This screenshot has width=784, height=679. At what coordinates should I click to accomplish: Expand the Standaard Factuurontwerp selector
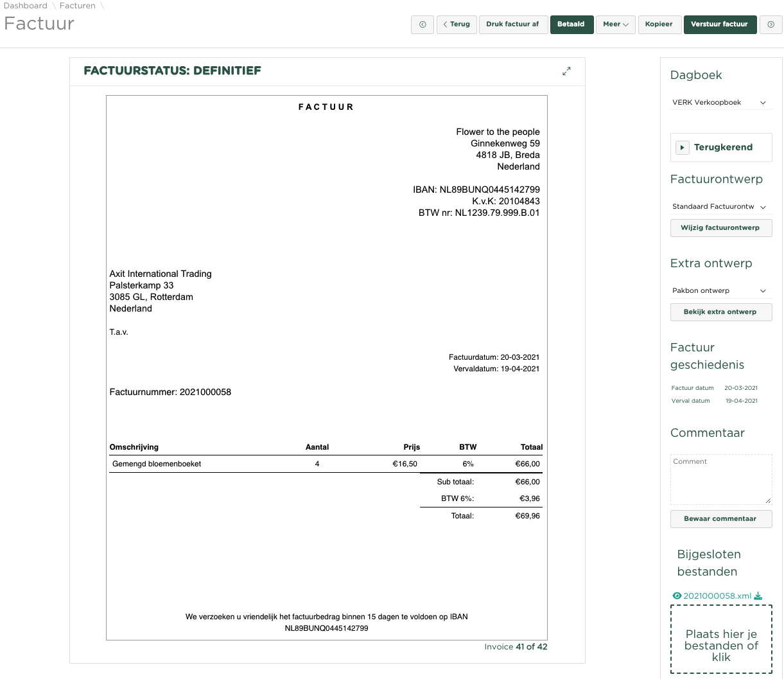click(720, 207)
